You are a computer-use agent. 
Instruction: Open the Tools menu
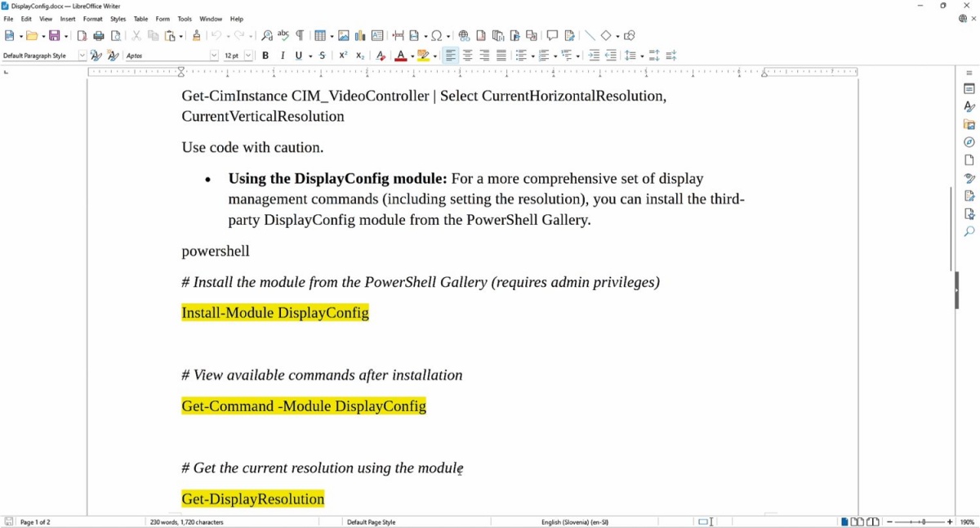pos(185,19)
